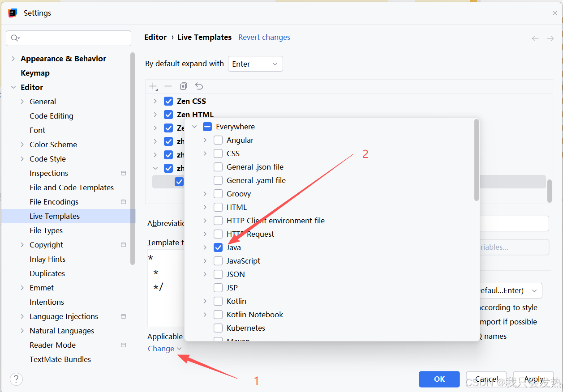563x392 pixels.
Task: Click the Apply button
Action: 534,379
